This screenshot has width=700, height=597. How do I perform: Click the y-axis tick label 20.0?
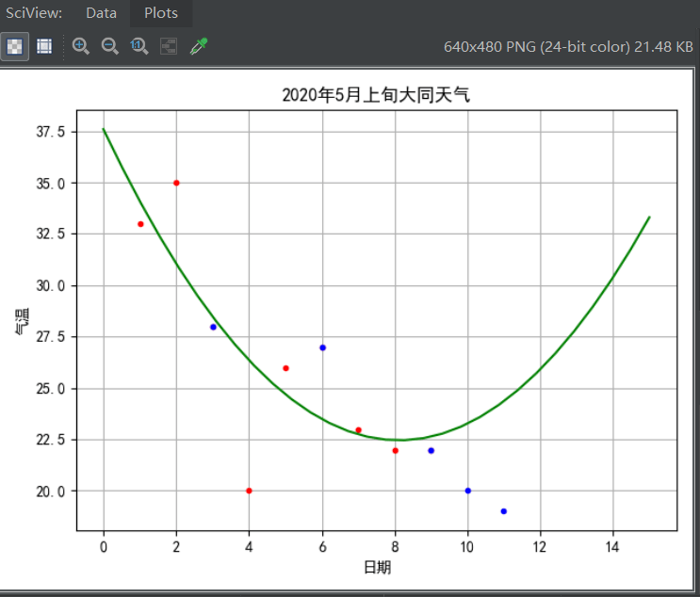[x=51, y=492]
